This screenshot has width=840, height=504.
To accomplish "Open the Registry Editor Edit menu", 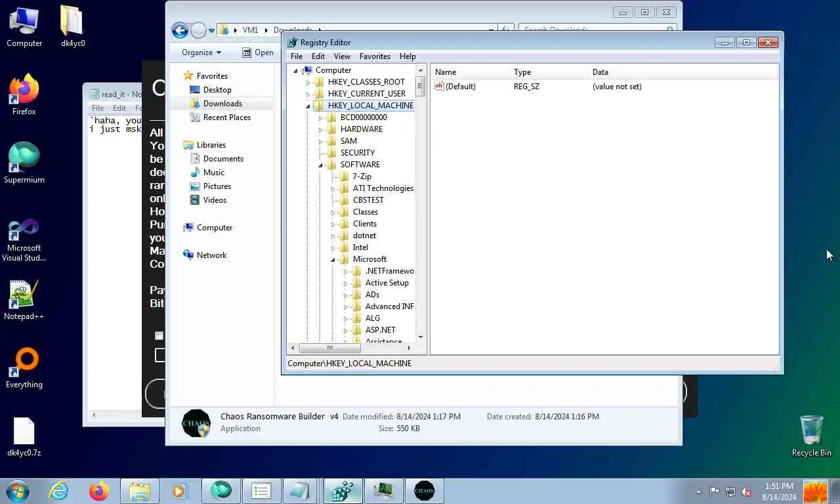I will (318, 56).
